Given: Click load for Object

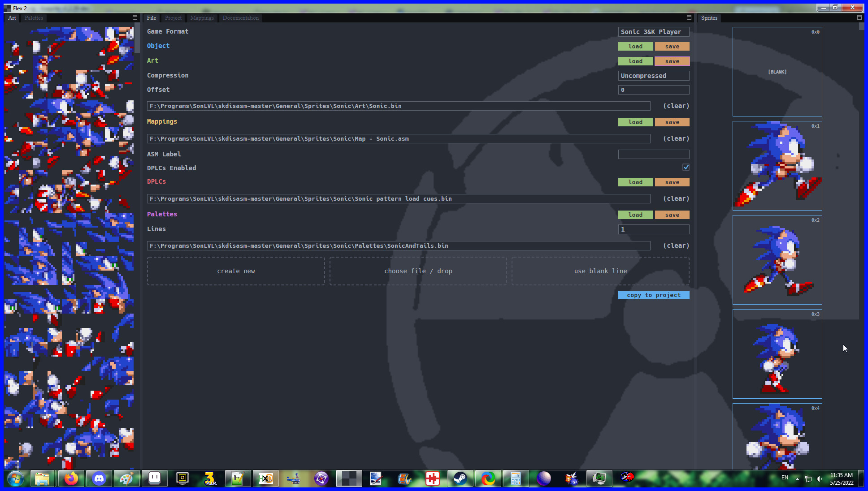Looking at the screenshot, I should coord(635,46).
